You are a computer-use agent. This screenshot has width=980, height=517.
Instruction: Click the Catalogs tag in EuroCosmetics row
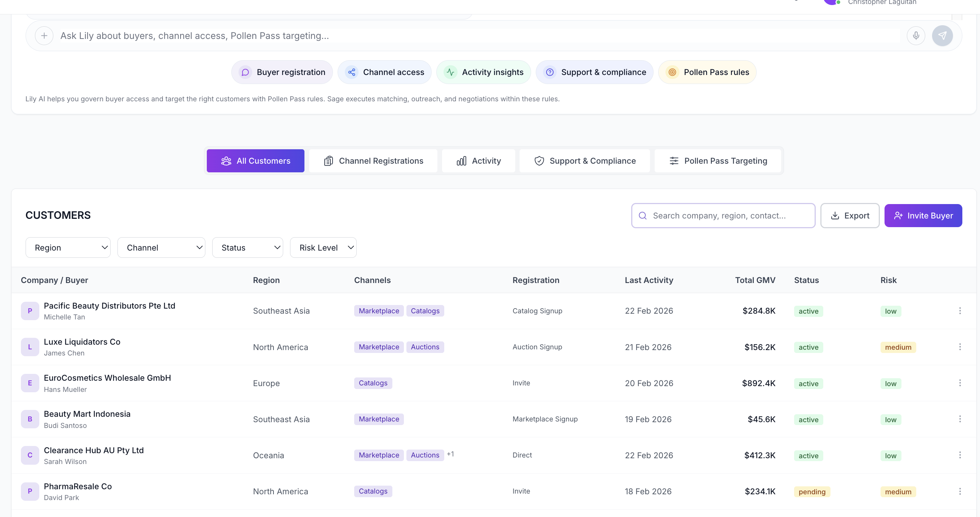pyautogui.click(x=373, y=383)
